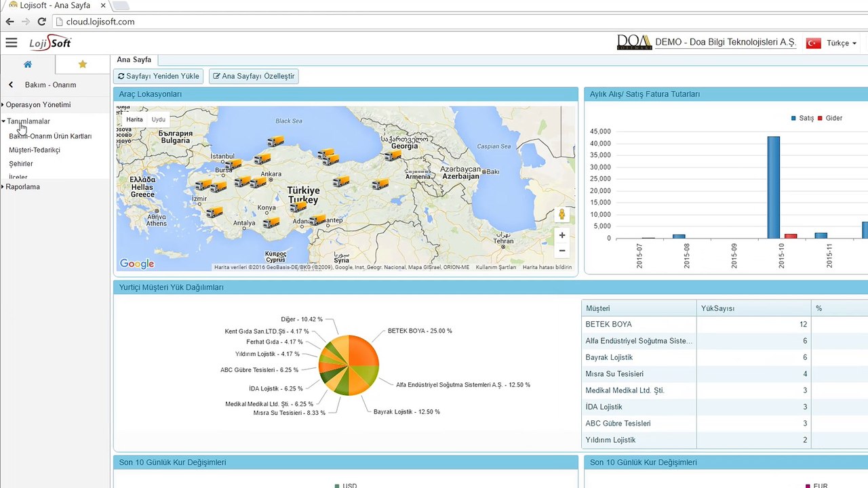Open Kullanım Şartları map link
Screen dimensions: 868x488
(496, 267)
